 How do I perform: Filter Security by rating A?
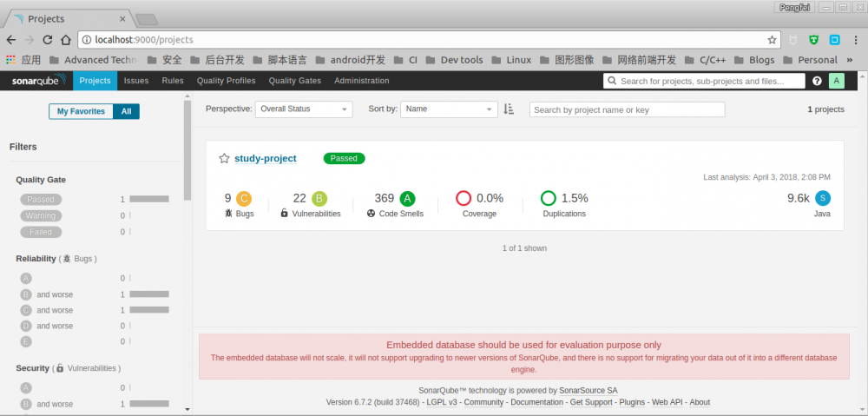[25, 387]
